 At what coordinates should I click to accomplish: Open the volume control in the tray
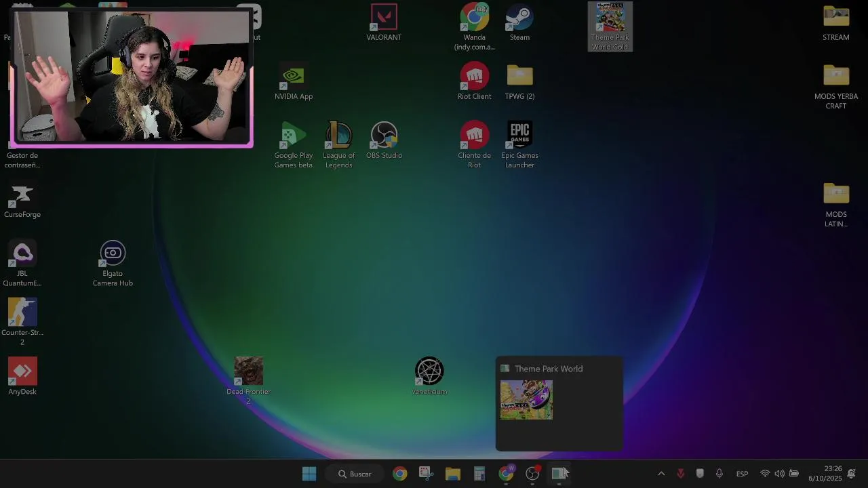point(779,474)
